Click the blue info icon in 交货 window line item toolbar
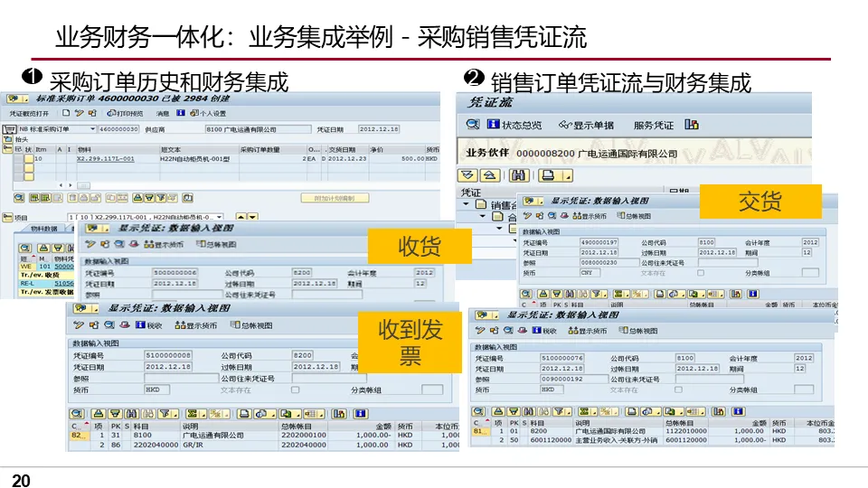The width and height of the screenshot is (868, 488). [753, 294]
